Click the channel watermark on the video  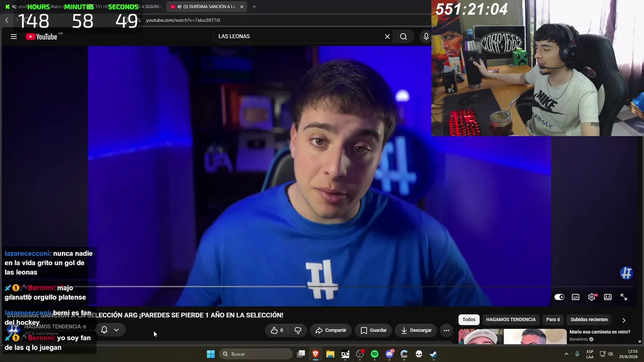point(626,273)
